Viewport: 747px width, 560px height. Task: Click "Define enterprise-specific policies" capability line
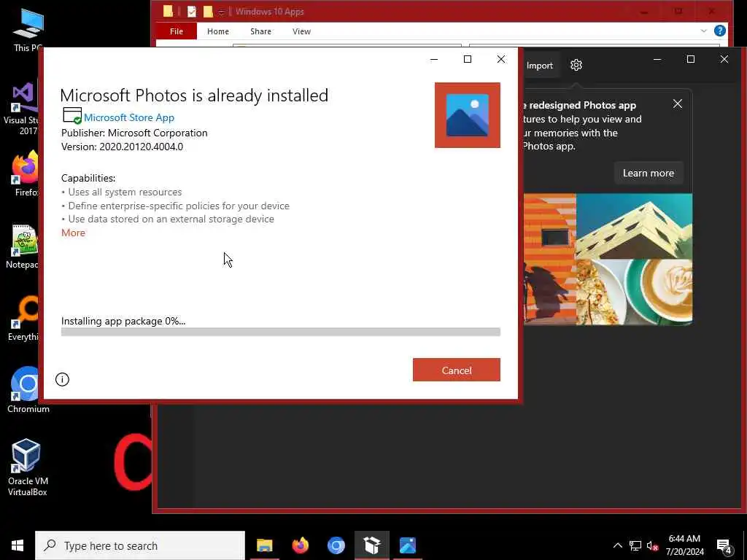pyautogui.click(x=179, y=206)
